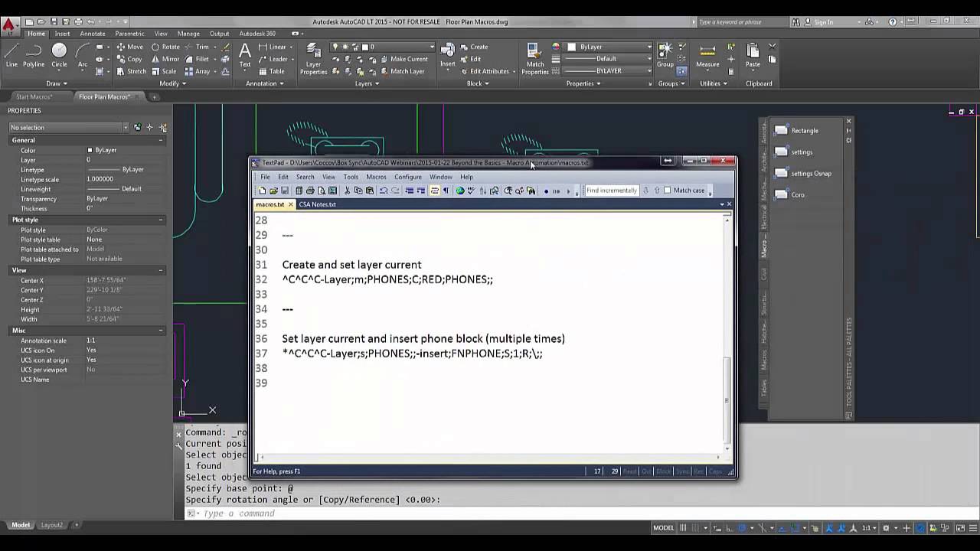Open the Macros menu in TextPad
Image resolution: width=980 pixels, height=551 pixels.
[376, 177]
